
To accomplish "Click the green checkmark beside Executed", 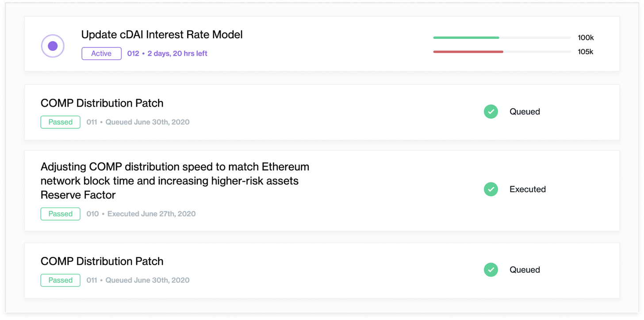I will [x=491, y=189].
